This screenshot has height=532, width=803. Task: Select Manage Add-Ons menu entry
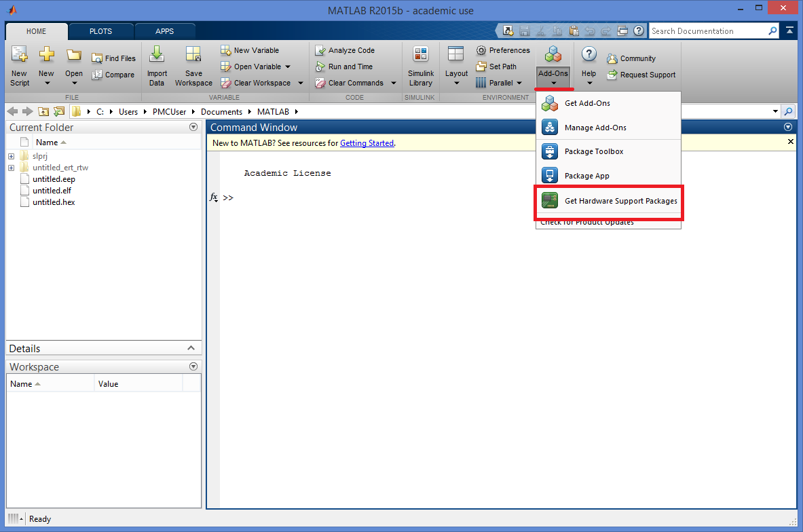595,128
